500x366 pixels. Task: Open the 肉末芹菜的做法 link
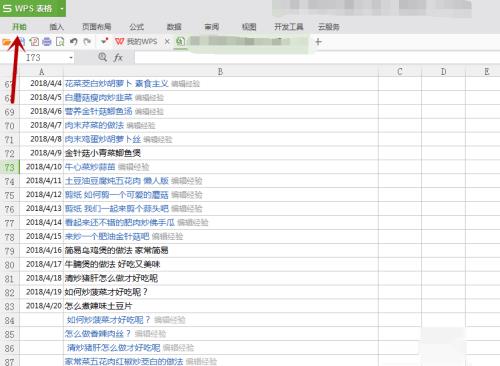pos(94,125)
